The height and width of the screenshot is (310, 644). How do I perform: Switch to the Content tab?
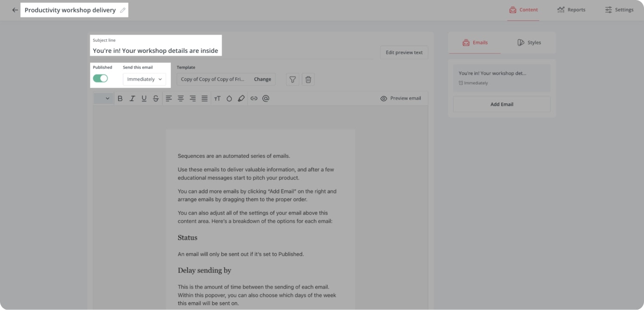tap(523, 10)
